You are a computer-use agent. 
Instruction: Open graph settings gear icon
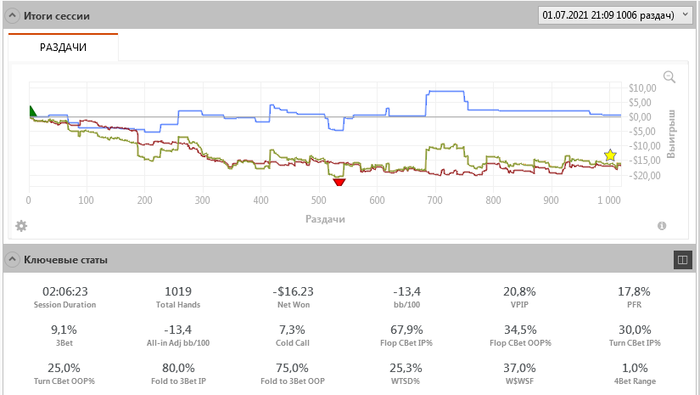point(21,226)
